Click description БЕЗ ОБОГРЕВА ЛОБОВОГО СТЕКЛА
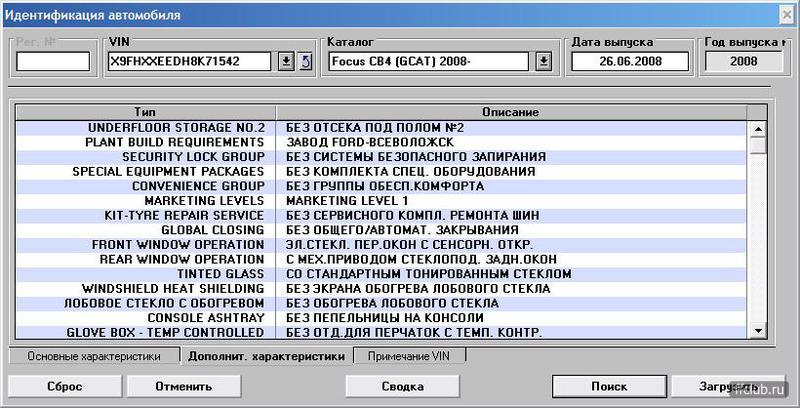Screen dimensions: 800x408 pyautogui.click(x=392, y=303)
